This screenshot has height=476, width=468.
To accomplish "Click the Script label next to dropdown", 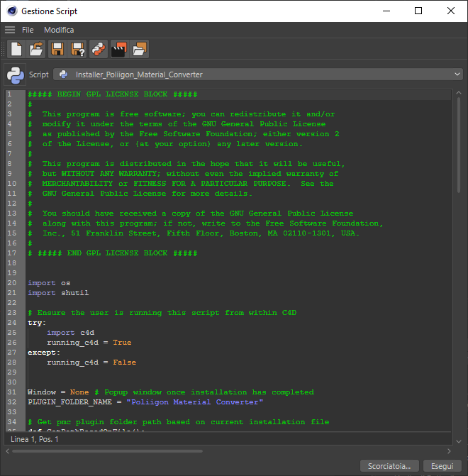I will (x=38, y=74).
